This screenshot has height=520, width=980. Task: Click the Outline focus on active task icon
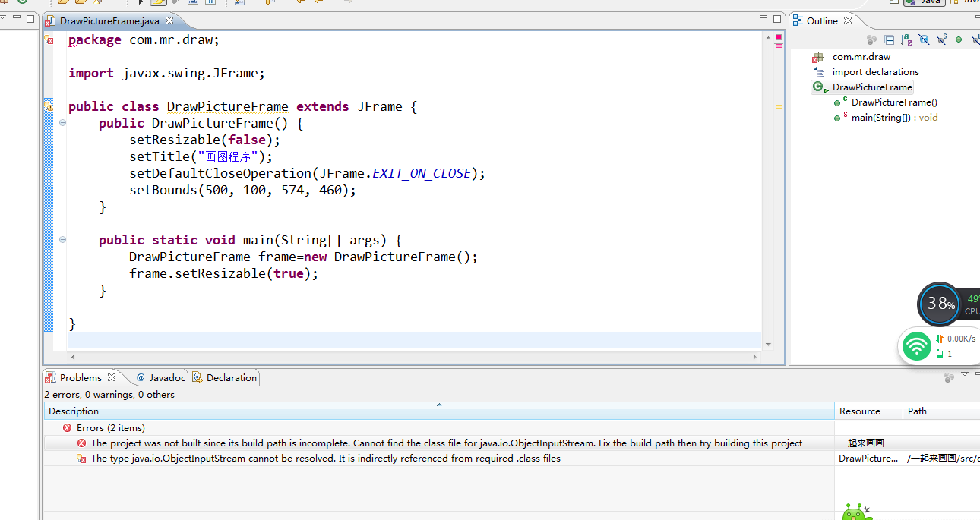tap(871, 39)
